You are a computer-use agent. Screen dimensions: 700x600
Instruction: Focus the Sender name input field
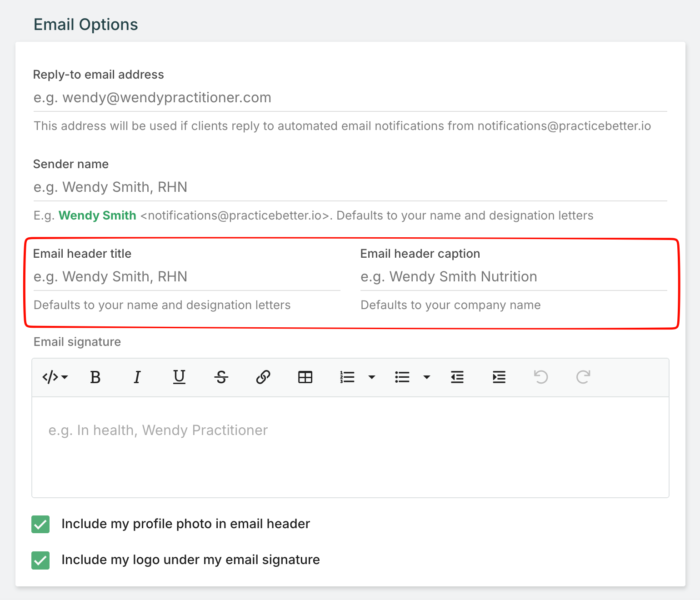[x=350, y=187]
